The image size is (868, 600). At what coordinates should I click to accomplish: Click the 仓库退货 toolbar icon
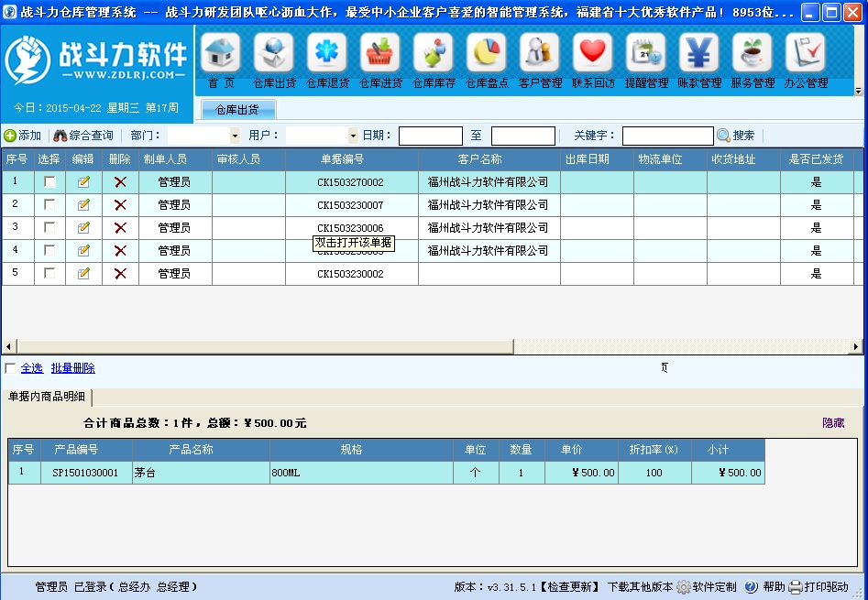(327, 54)
